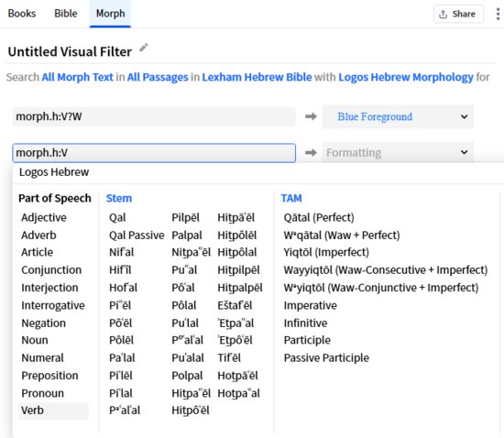Image resolution: width=504 pixels, height=438 pixels.
Task: Click the Logos Hebrew Morphology link
Action: (x=406, y=77)
